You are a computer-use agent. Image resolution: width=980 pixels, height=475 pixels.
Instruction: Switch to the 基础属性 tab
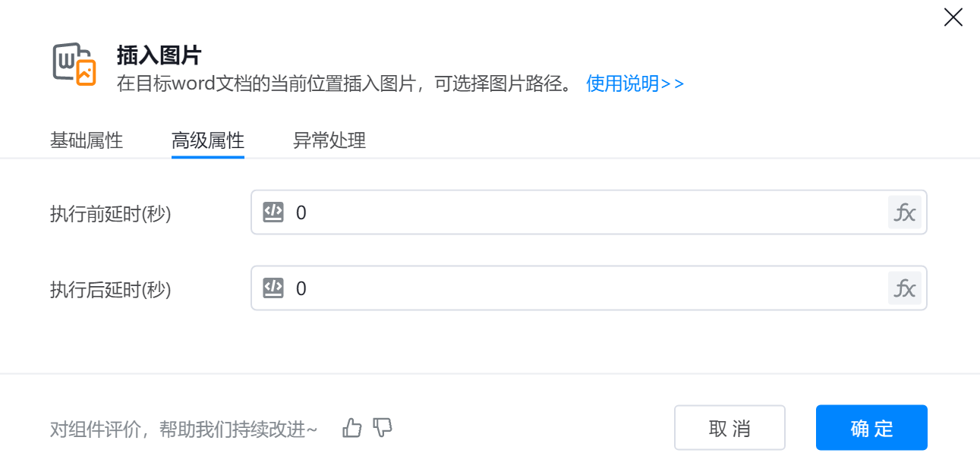coord(87,140)
